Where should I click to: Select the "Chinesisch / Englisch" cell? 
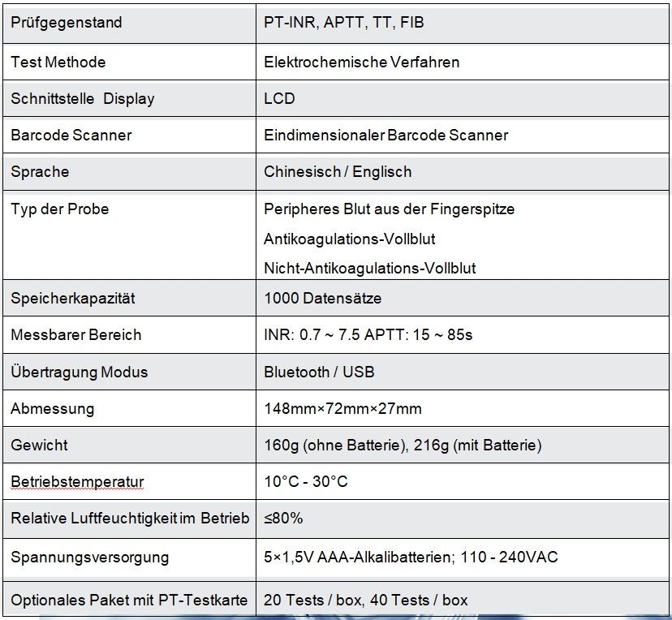coord(338,172)
